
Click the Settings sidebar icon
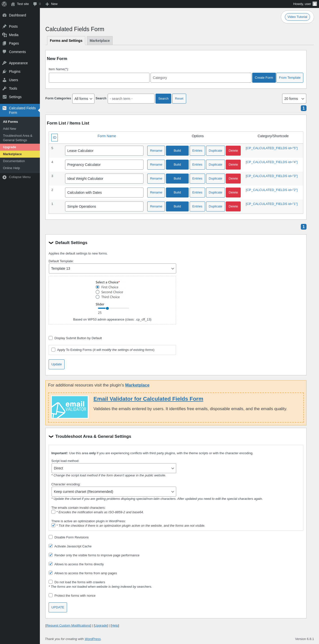tap(4, 97)
